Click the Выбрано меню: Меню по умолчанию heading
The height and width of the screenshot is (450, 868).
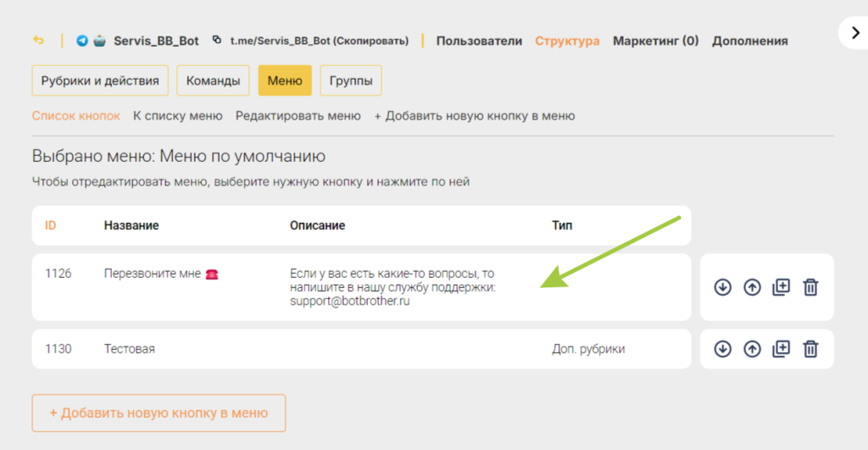tap(178, 156)
